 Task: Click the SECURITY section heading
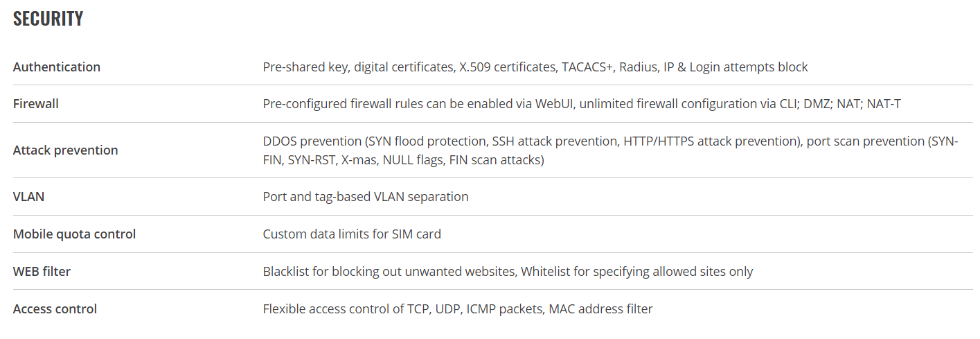[x=48, y=19]
